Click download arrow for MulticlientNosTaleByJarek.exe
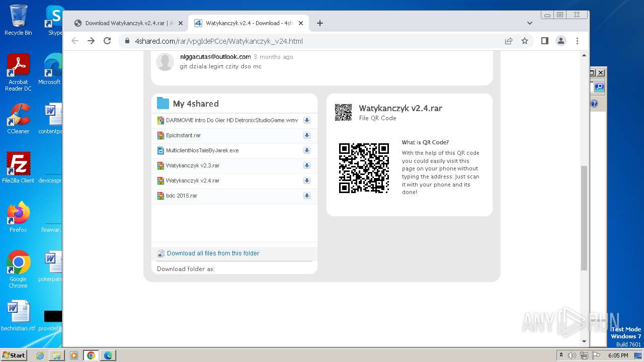This screenshot has width=644, height=362. click(306, 150)
